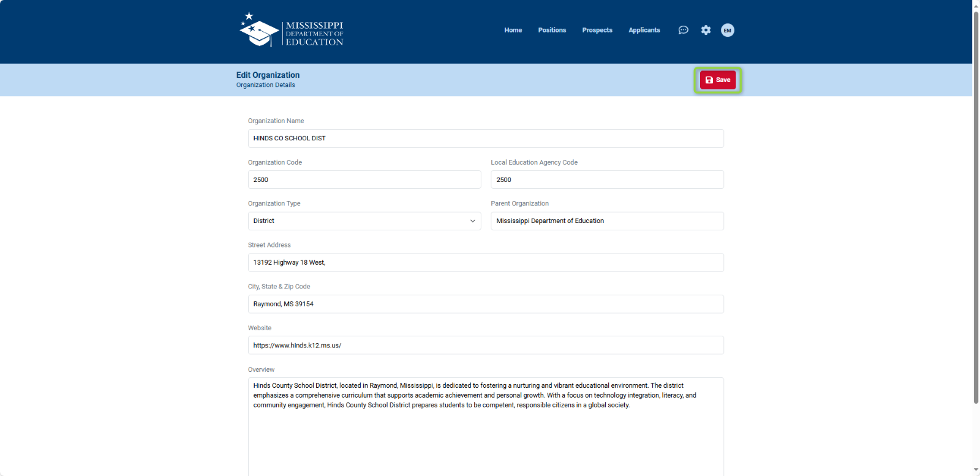Open the settings gear icon
The width and height of the screenshot is (980, 476).
pos(706,30)
